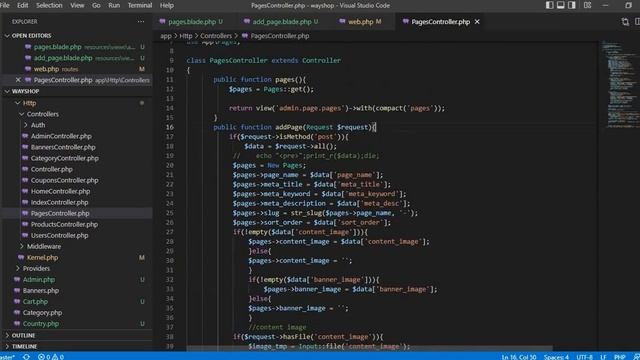Open AdminController.php file
Viewport: 640px width, 360px height.
(x=77, y=136)
